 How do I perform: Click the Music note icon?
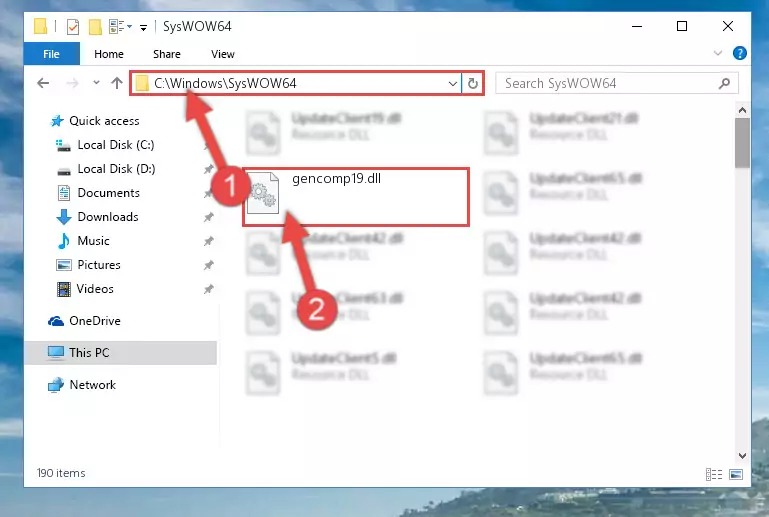(x=64, y=241)
